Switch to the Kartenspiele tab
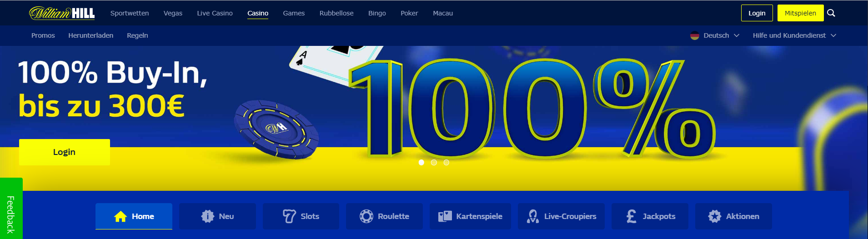 (470, 216)
